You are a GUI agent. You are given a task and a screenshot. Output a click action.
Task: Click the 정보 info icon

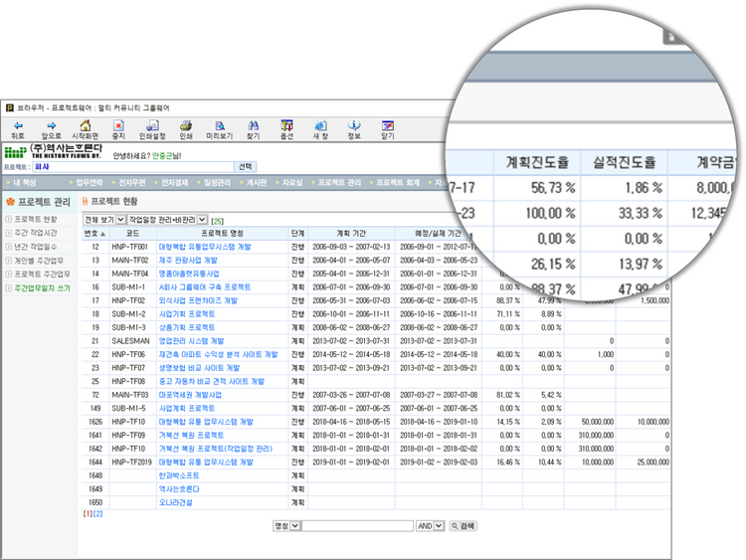[354, 125]
